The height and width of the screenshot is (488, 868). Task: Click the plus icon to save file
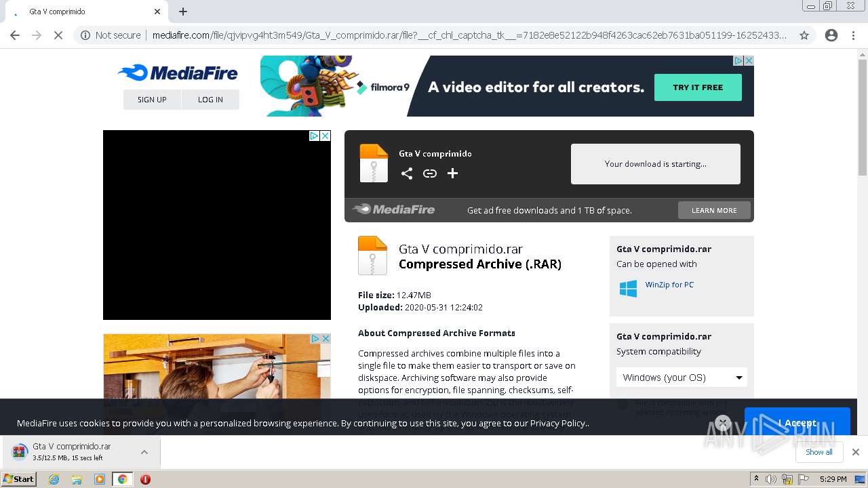click(453, 174)
